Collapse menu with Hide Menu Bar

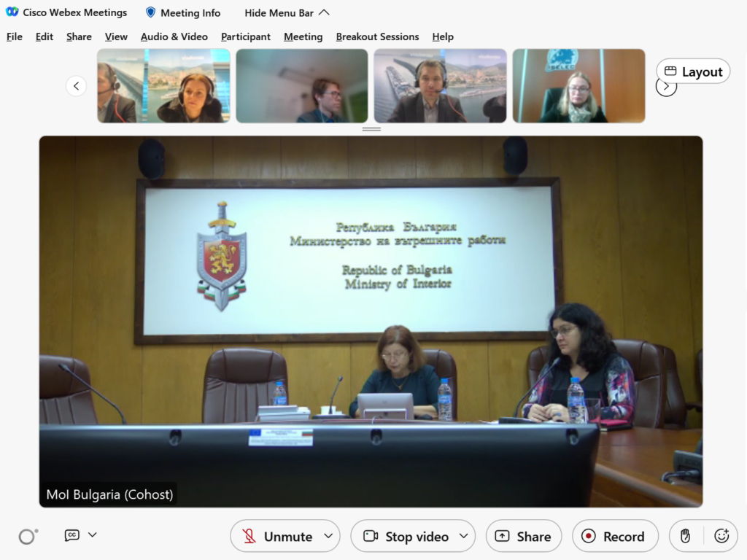point(287,12)
